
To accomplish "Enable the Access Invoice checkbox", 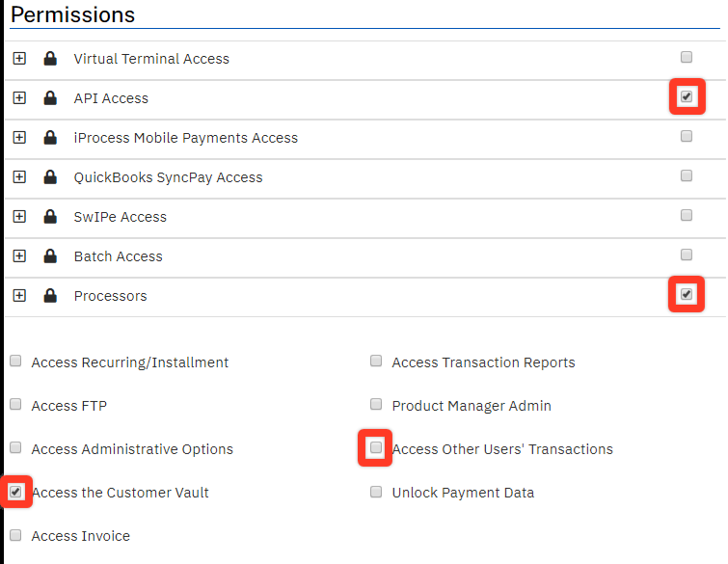I will [x=15, y=535].
